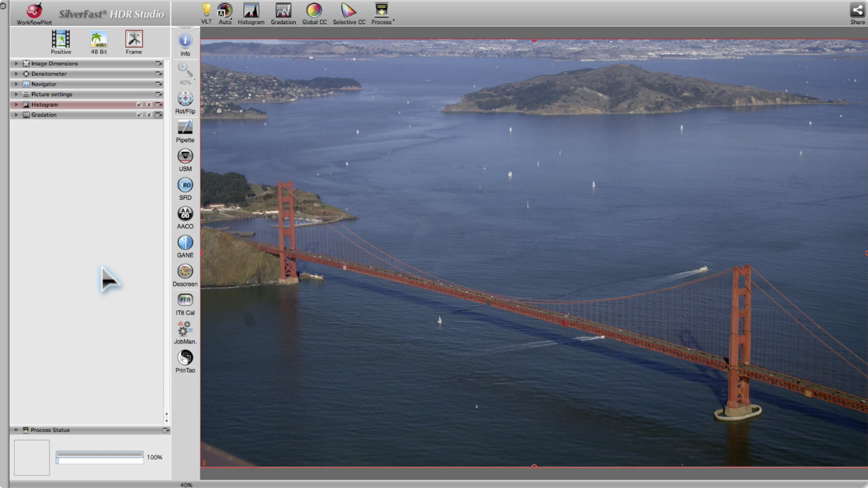Click the Share button
Screen dimensions: 868x488
tap(857, 10)
